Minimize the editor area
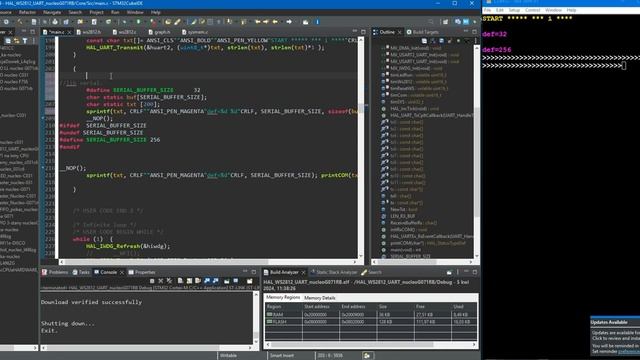 (354, 31)
